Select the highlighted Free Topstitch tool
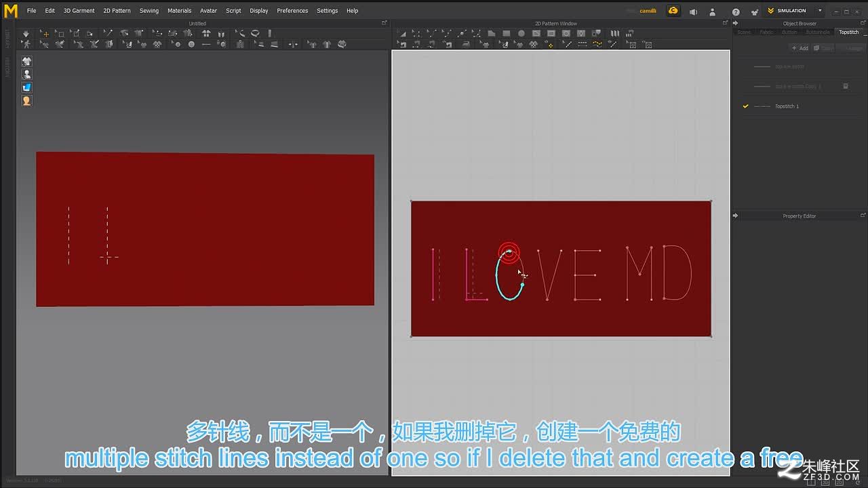Image resolution: width=868 pixels, height=488 pixels. pyautogui.click(x=597, y=44)
